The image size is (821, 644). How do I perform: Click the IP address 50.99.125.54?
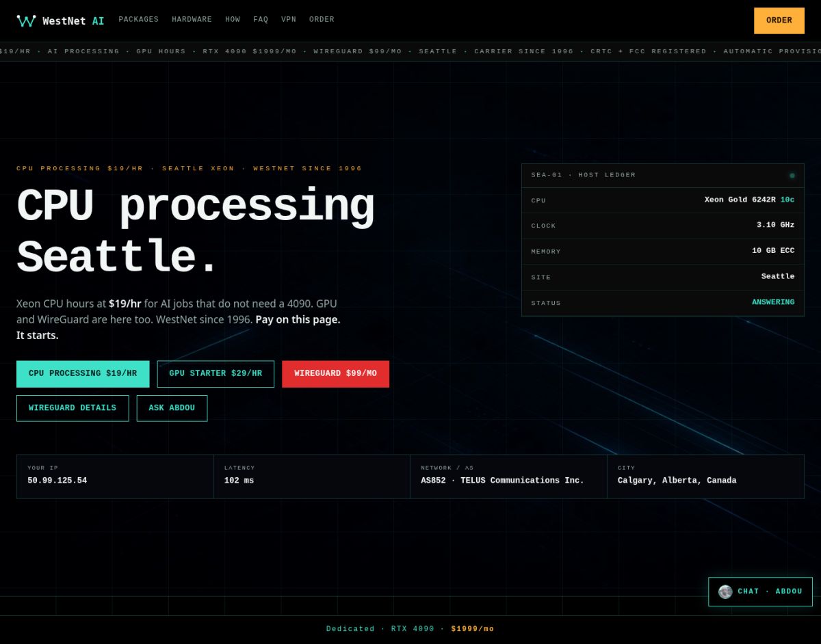(x=57, y=481)
